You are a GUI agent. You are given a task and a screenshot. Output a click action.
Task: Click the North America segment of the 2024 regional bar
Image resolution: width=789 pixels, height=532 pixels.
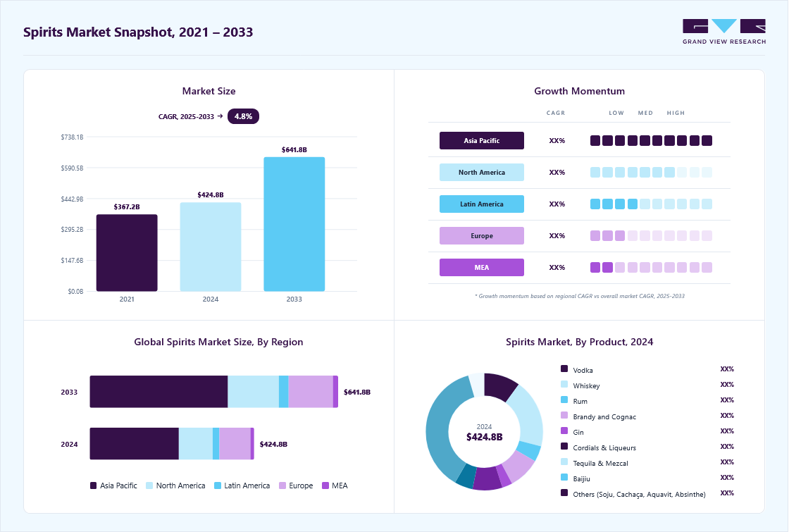click(196, 443)
